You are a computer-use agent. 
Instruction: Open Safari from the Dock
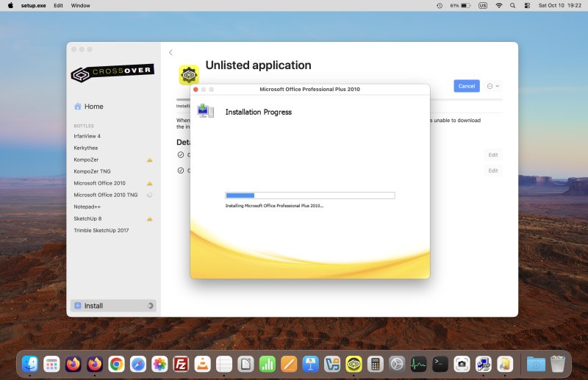pyautogui.click(x=138, y=364)
